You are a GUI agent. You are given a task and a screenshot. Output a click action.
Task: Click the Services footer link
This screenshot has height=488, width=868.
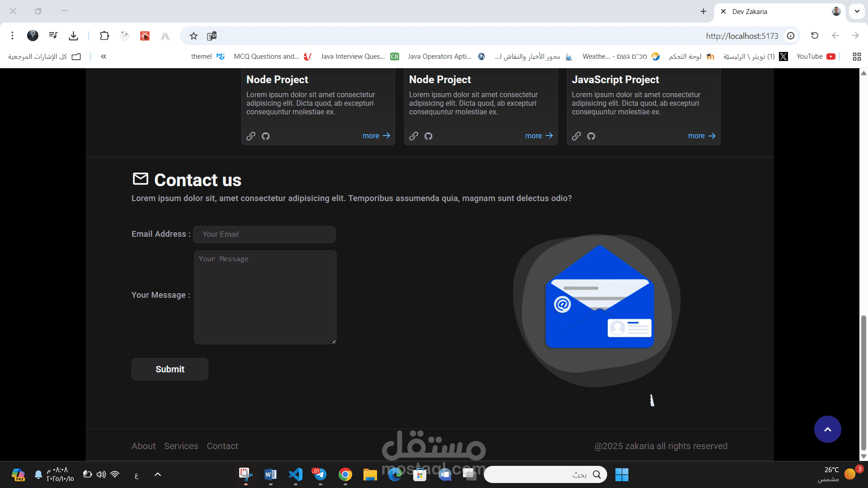pos(181,446)
